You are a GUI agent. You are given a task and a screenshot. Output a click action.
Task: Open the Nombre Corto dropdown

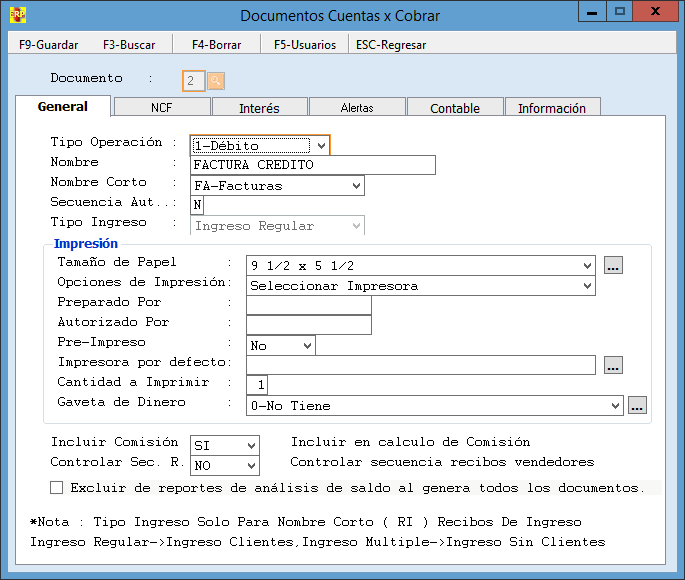[356, 185]
